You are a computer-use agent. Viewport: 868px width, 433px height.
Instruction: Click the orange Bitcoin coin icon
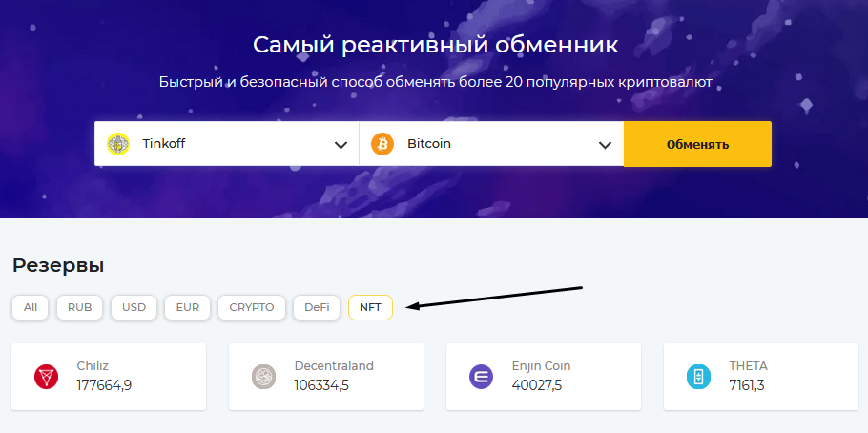tap(382, 144)
